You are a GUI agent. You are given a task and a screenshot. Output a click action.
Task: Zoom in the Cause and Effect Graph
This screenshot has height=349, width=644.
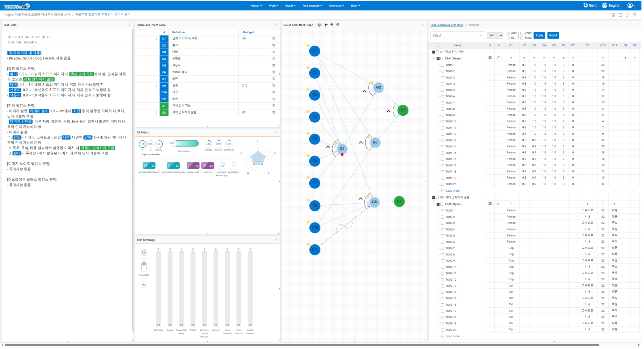pos(332,25)
